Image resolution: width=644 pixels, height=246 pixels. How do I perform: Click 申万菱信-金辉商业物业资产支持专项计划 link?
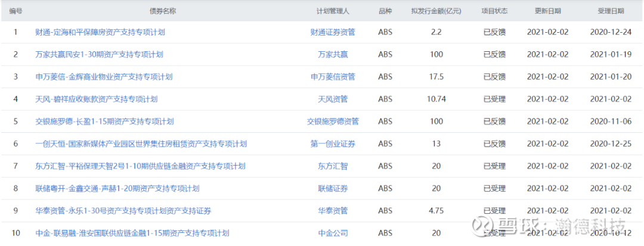click(104, 77)
